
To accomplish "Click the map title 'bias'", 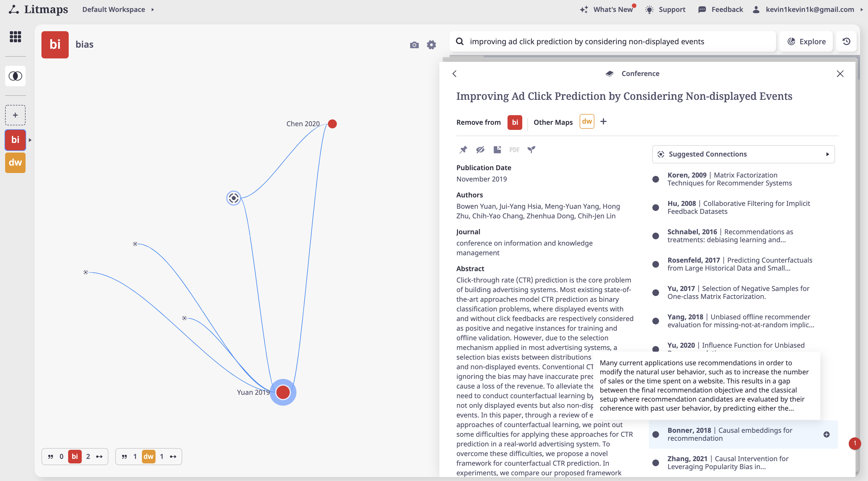I will 85,45.
